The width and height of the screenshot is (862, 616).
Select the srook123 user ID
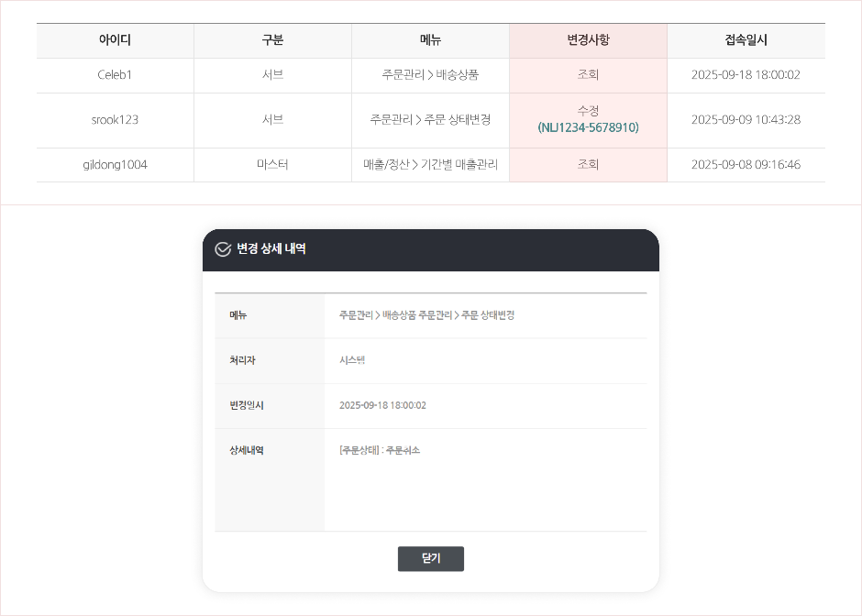click(115, 120)
